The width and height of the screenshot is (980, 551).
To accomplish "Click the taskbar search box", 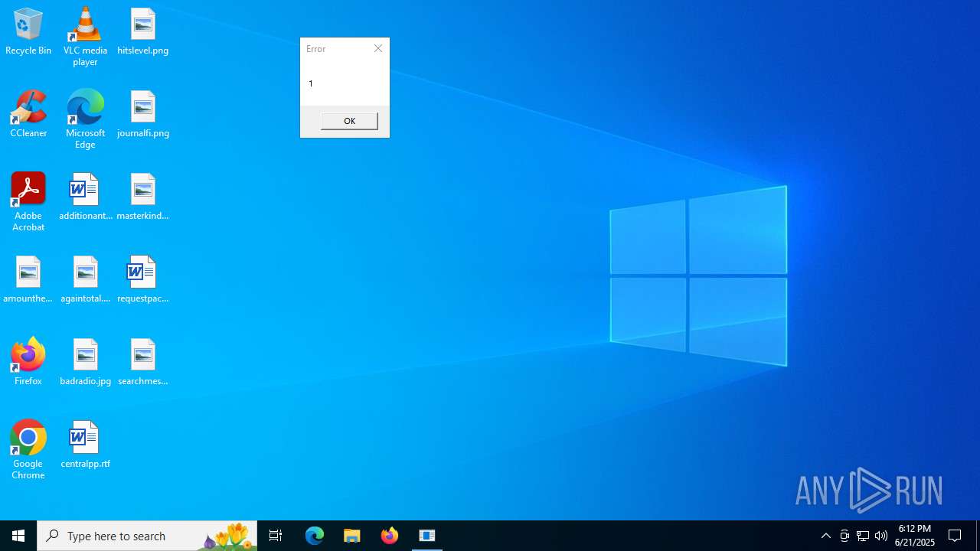I will click(147, 536).
